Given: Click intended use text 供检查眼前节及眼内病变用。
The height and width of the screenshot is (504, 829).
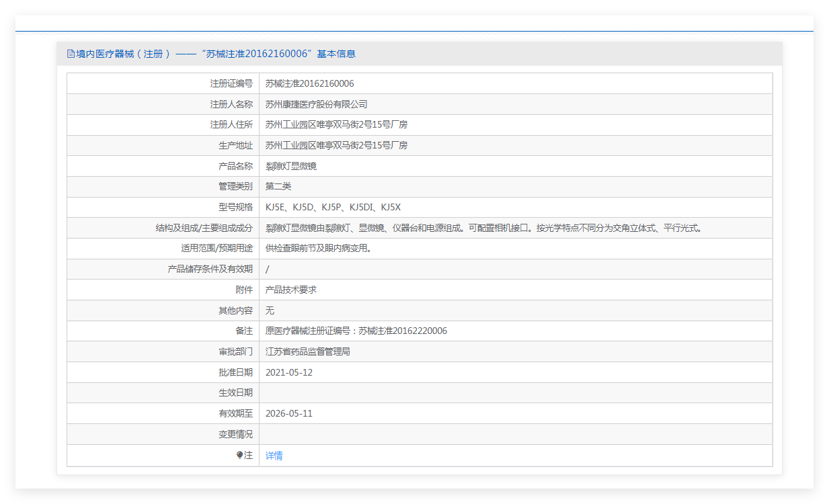Looking at the screenshot, I should (319, 248).
